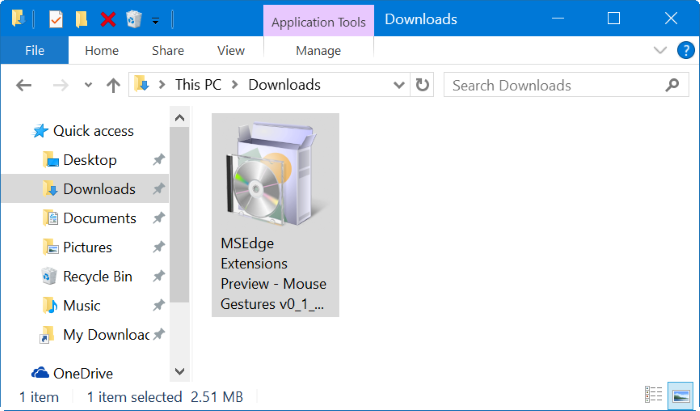Switch to details view layout
Screen dimensions: 700x411
coord(654,396)
